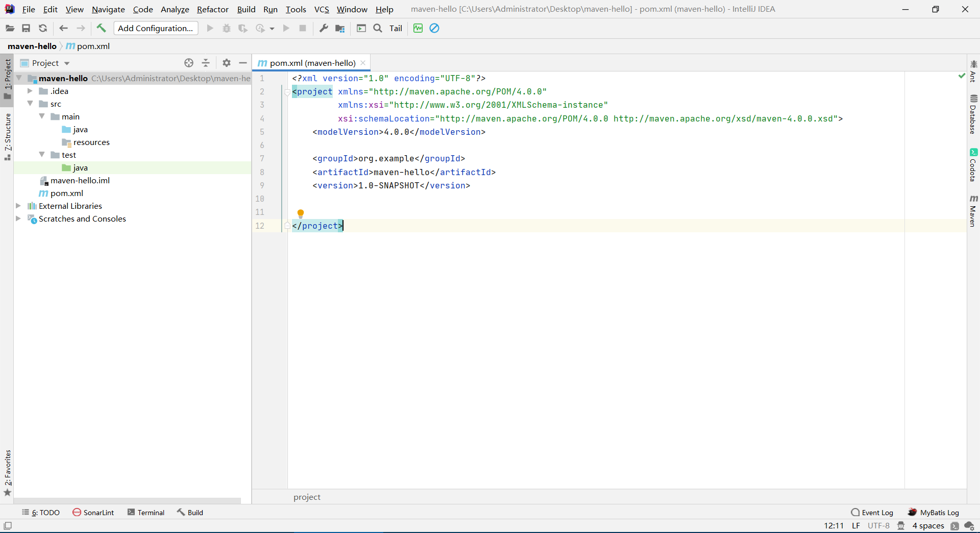Click the tool windows quick-access icon
This screenshot has width=980, height=533.
8,526
